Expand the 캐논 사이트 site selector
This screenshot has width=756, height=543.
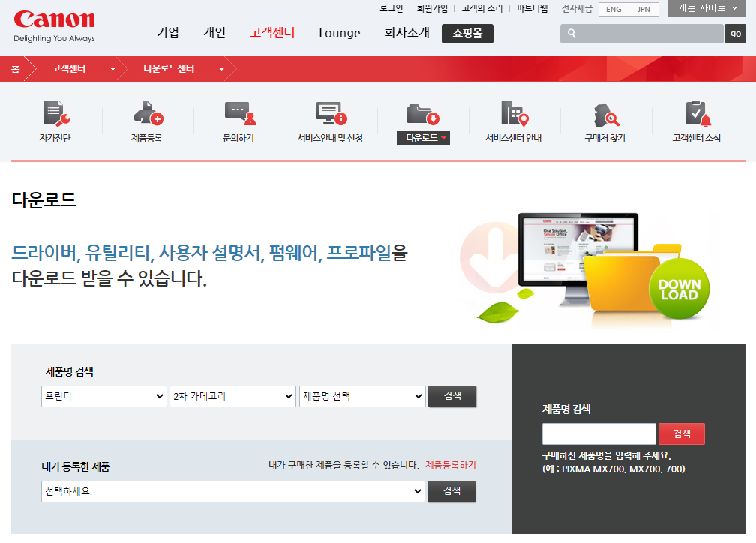706,9
